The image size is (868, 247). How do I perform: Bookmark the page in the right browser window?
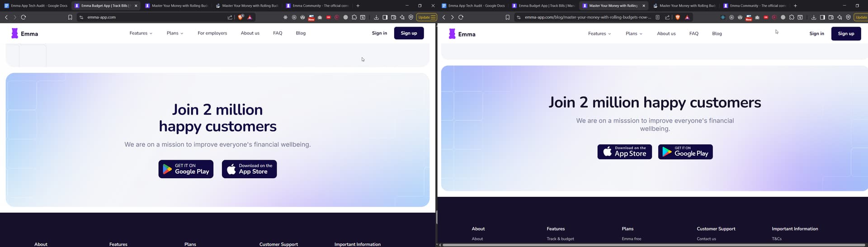508,17
